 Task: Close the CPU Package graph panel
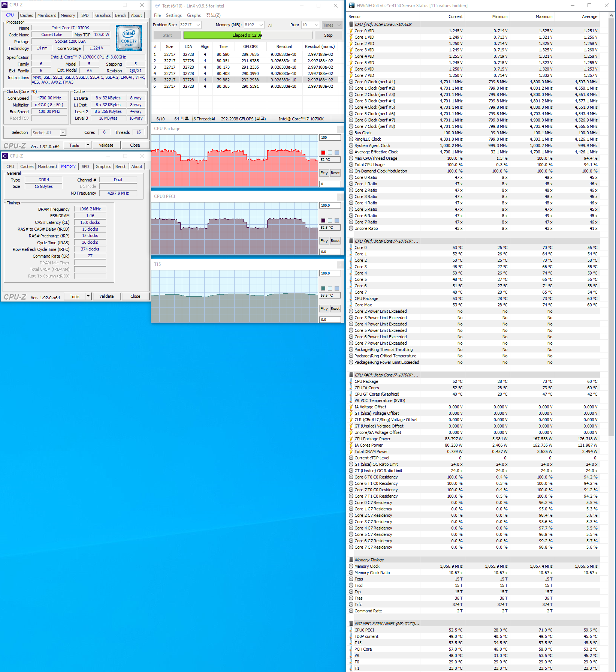(340, 129)
